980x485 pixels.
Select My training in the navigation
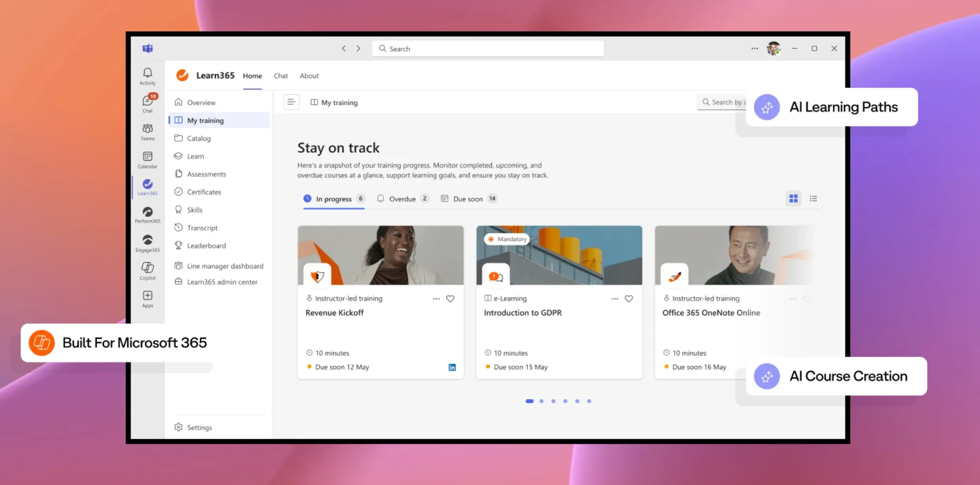coord(219,120)
